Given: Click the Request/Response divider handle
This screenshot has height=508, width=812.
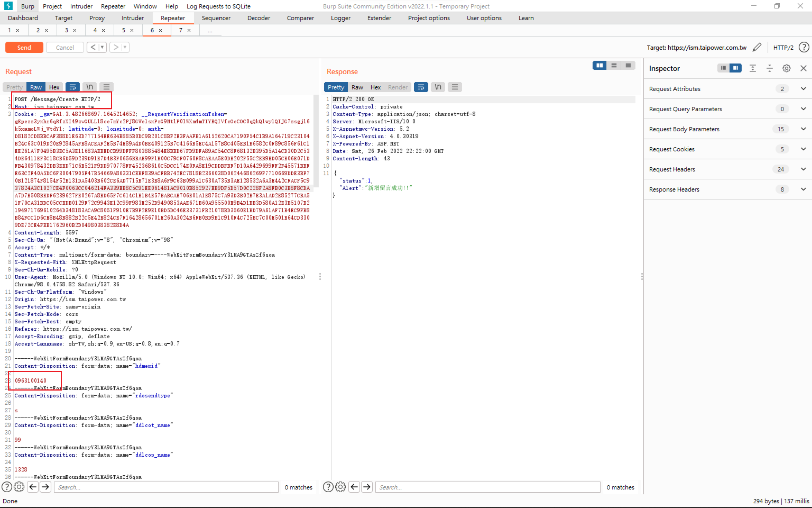Looking at the screenshot, I should tap(320, 276).
